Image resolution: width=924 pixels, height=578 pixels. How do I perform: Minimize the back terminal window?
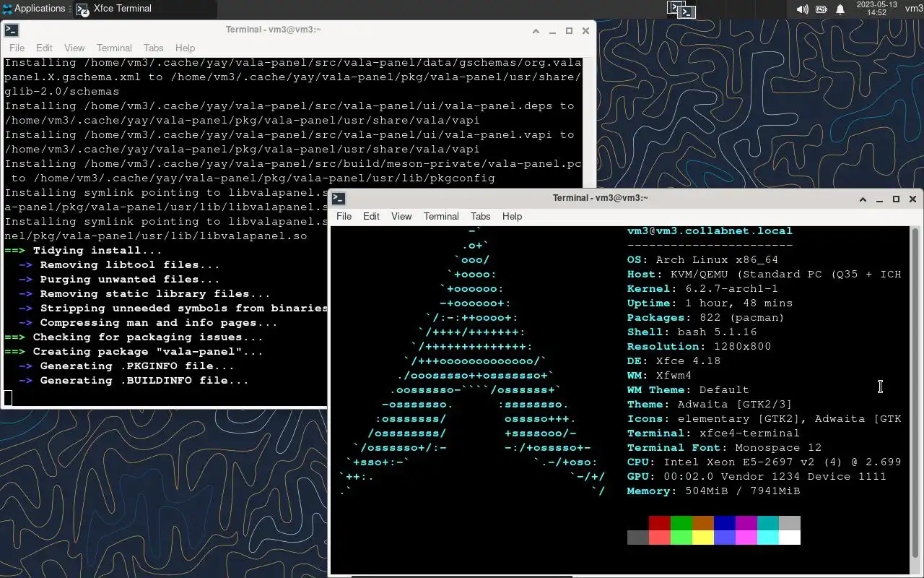[x=552, y=31]
